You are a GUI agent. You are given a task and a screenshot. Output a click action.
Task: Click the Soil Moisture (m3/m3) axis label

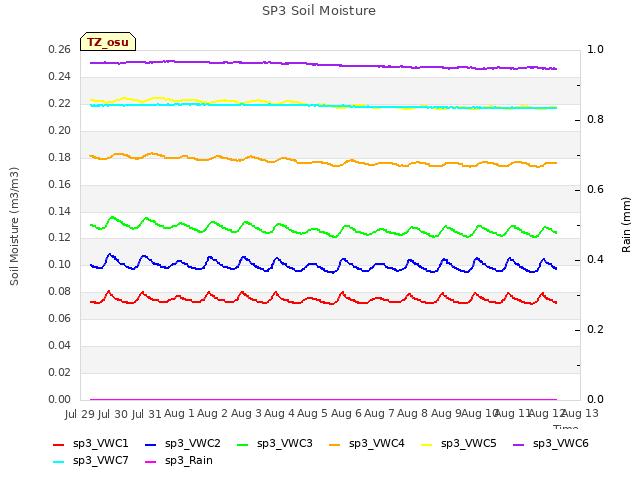click(x=14, y=226)
